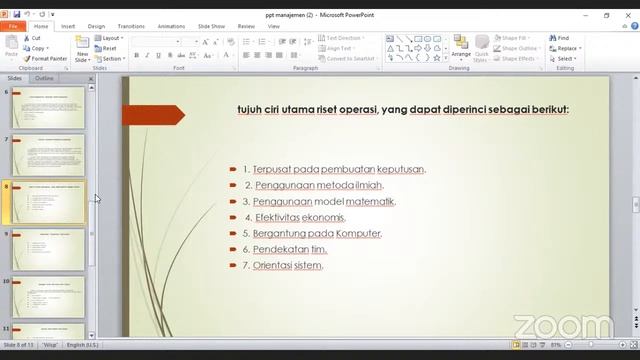Click the Convert to SmartArt button
Image resolution: width=640 pixels, height=360 pixels.
tap(347, 59)
